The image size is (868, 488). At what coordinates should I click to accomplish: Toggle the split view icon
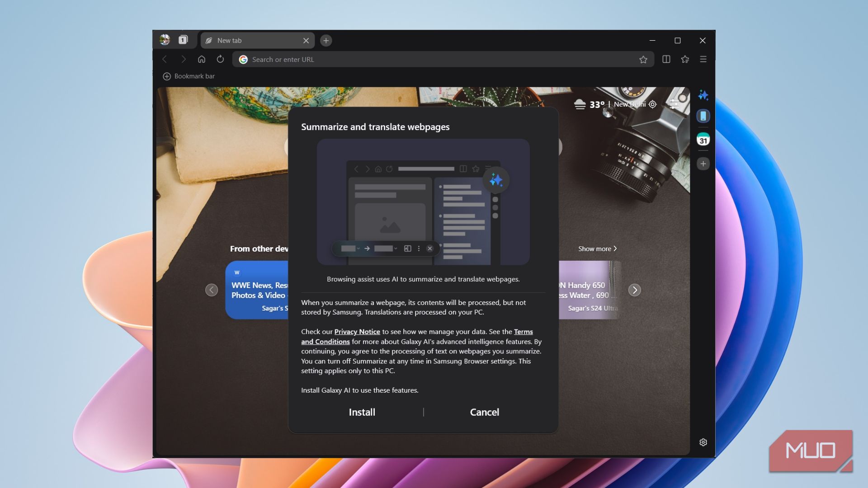(x=666, y=59)
